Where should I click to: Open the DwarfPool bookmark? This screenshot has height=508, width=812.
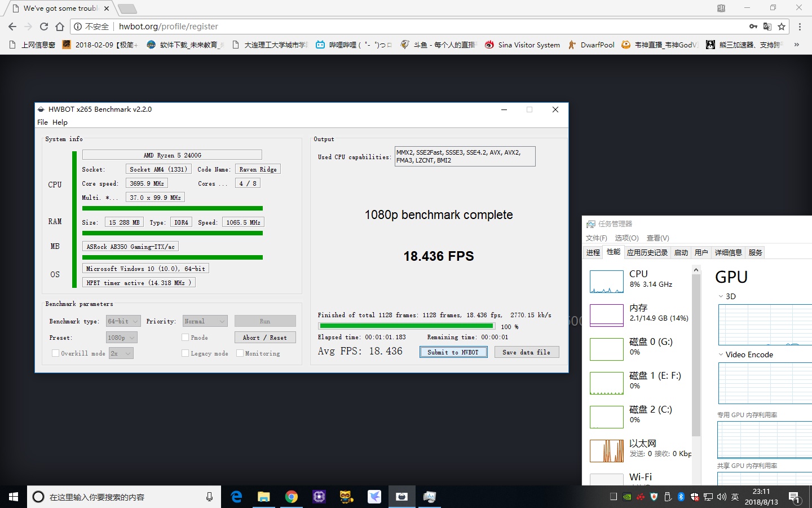coord(592,45)
